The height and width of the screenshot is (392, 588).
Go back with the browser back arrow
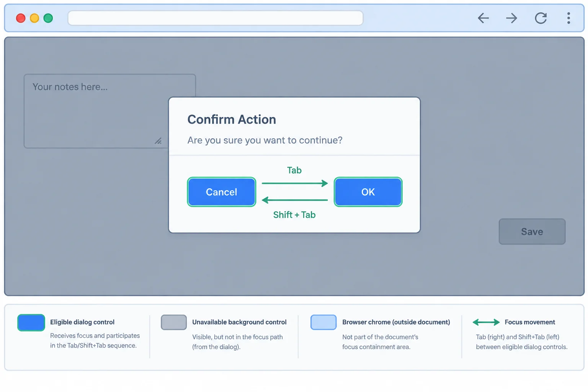[483, 18]
